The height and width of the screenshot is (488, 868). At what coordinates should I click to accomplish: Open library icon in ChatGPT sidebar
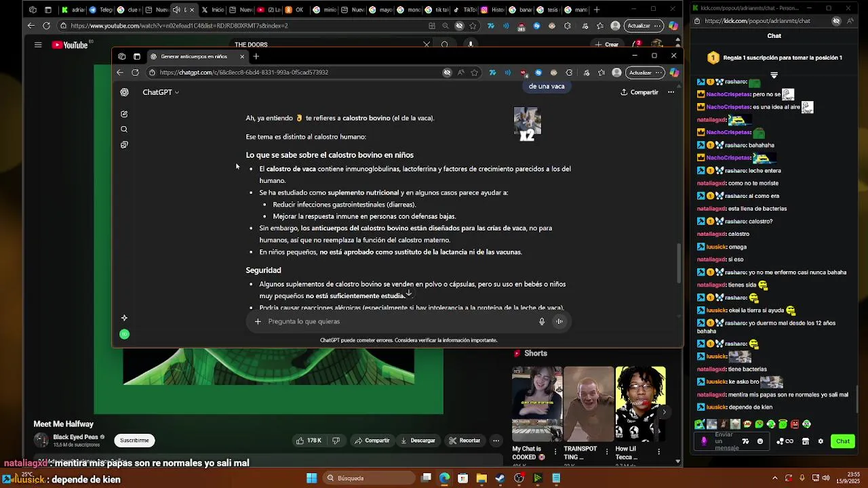[124, 144]
